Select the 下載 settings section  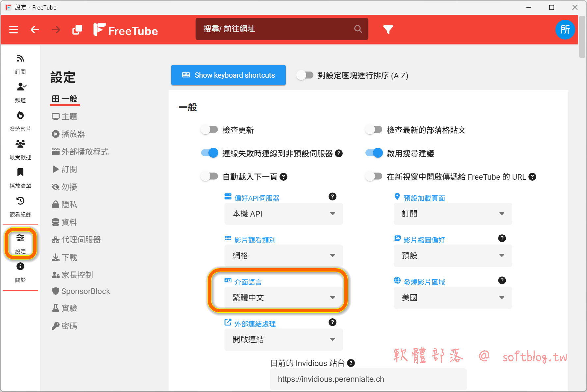[x=65, y=257]
